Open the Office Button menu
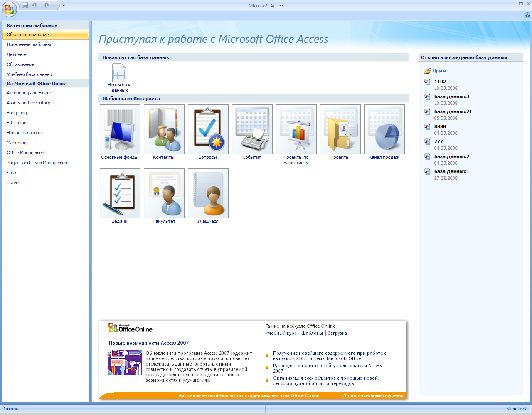The height and width of the screenshot is (415, 532). pyautogui.click(x=9, y=9)
